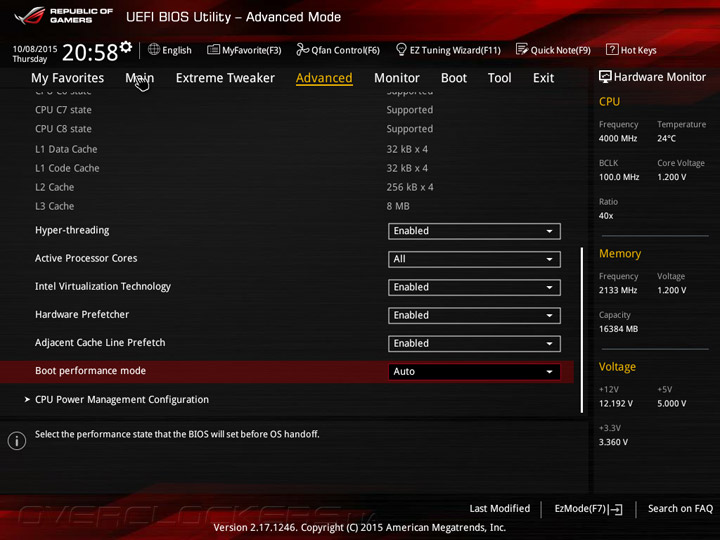Open Adjacent Cache Line Prefetch dropdown

coord(474,343)
